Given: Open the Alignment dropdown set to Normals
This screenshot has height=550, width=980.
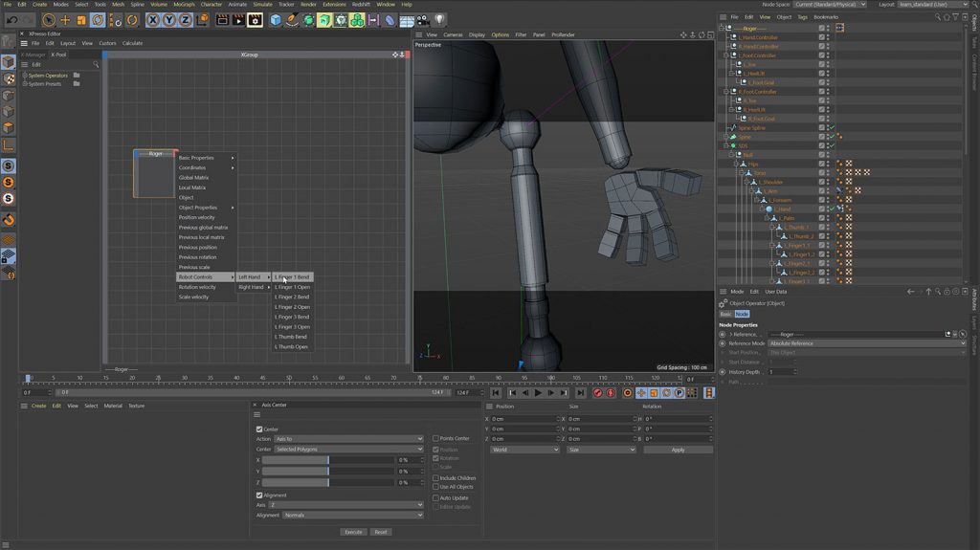Looking at the screenshot, I should (x=353, y=515).
